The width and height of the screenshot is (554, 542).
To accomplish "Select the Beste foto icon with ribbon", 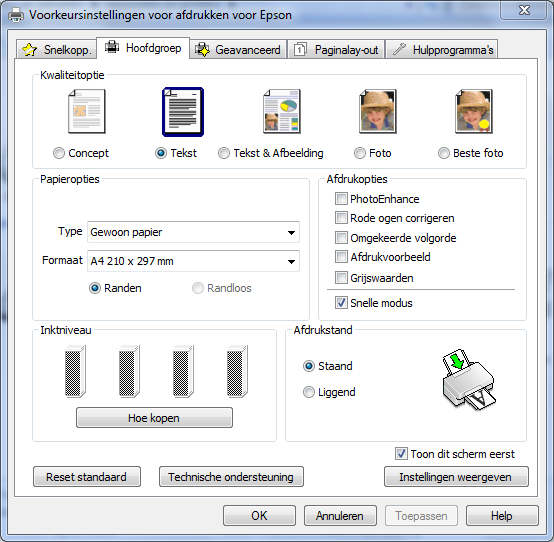I will pyautogui.click(x=474, y=111).
